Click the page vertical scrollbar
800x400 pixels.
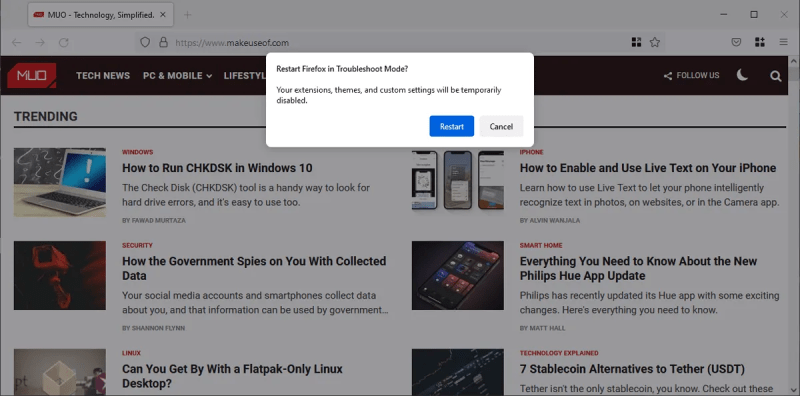point(793,224)
